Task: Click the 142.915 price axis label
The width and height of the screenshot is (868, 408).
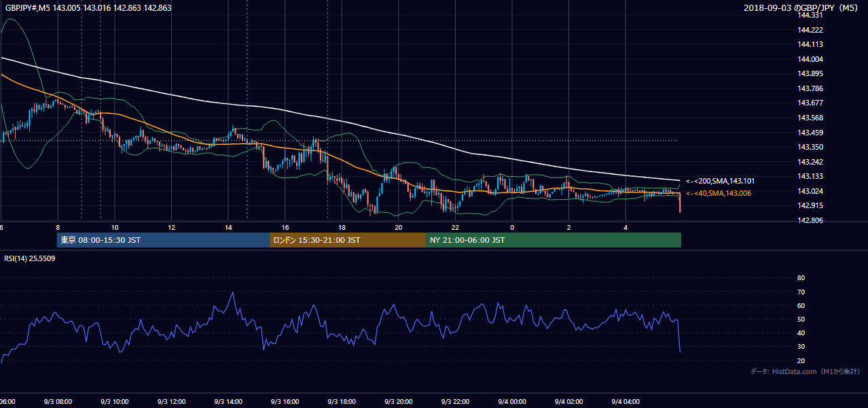Action: click(x=810, y=205)
